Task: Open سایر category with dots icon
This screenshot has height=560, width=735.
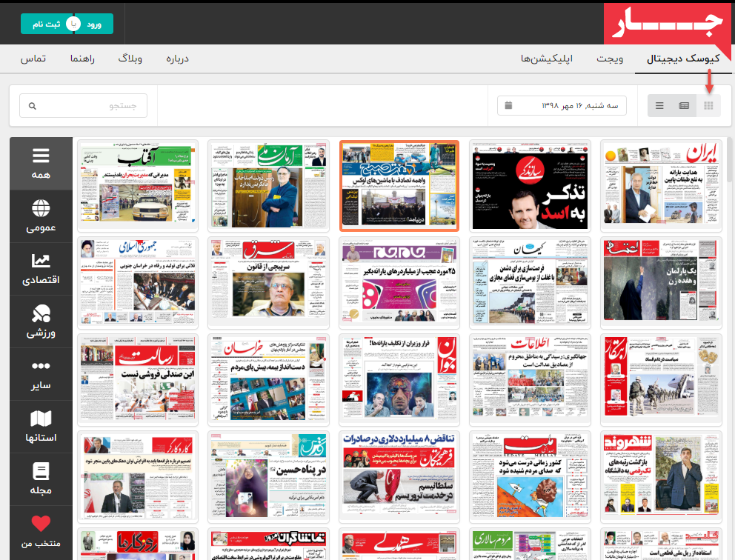Action: [41, 375]
